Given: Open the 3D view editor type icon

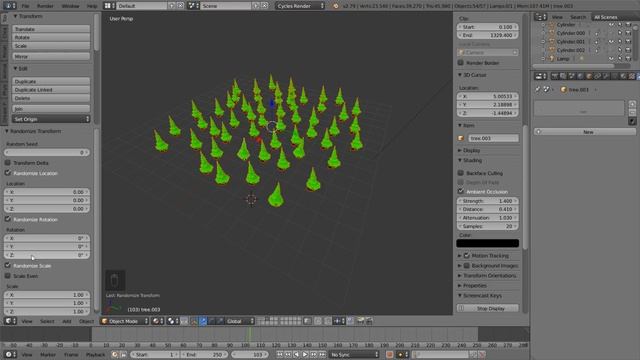Looking at the screenshot, I should pos(11,321).
